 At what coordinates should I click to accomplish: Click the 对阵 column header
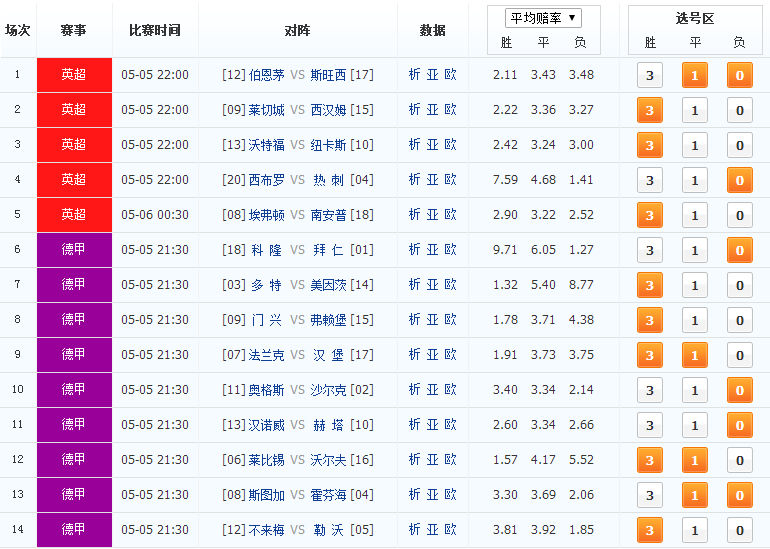click(x=298, y=30)
